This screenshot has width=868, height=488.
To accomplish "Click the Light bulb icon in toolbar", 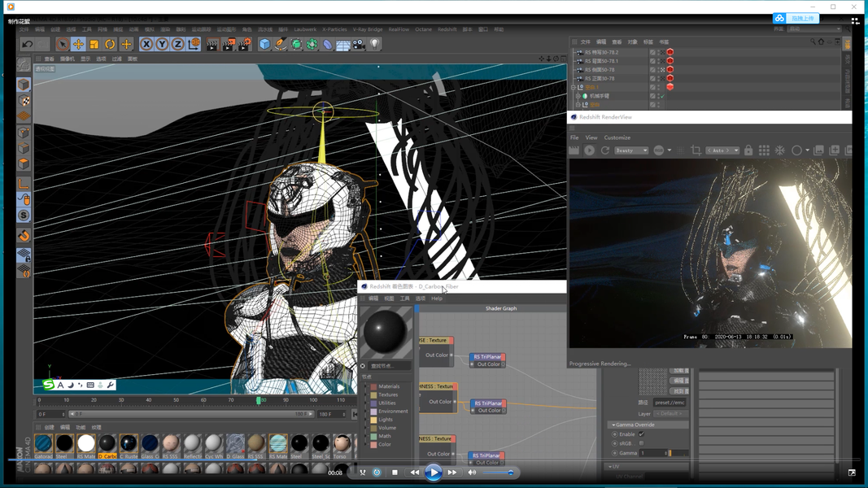I will [375, 44].
